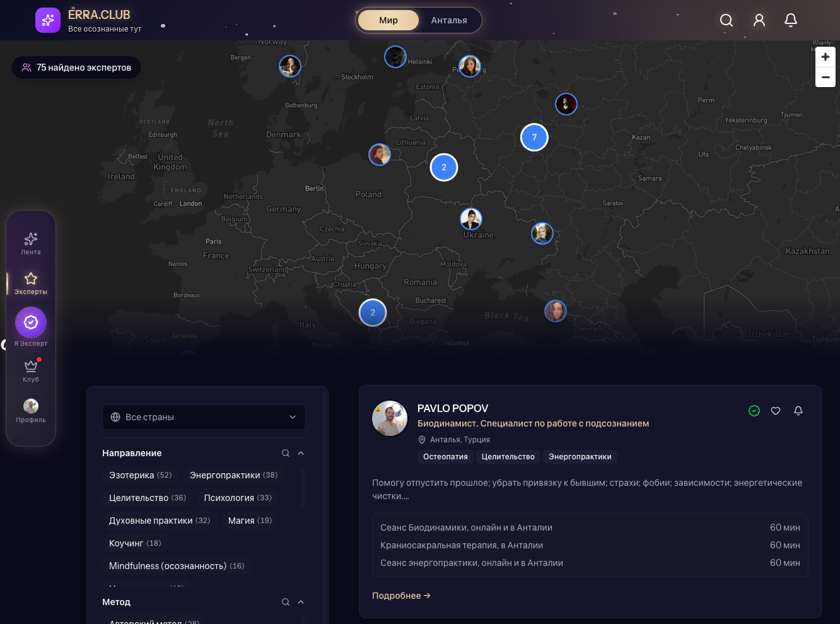This screenshot has width=840, height=624.
Task: Search within the Метод filter section
Action: [x=286, y=602]
